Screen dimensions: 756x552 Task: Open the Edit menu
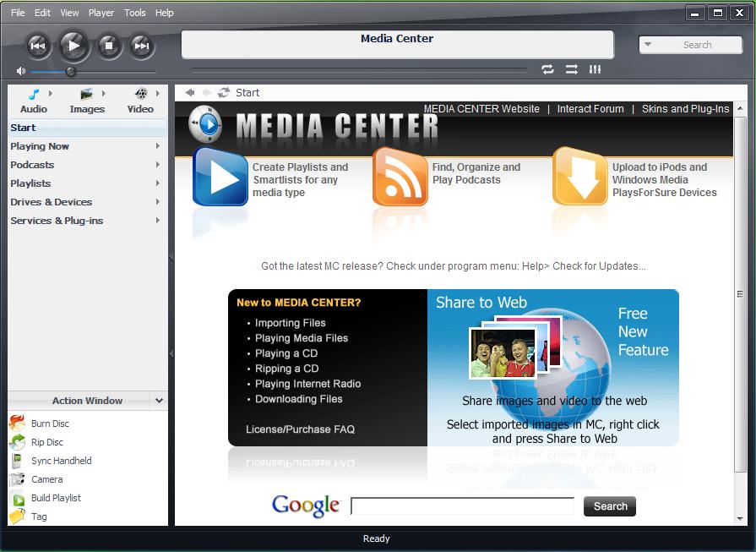[42, 13]
